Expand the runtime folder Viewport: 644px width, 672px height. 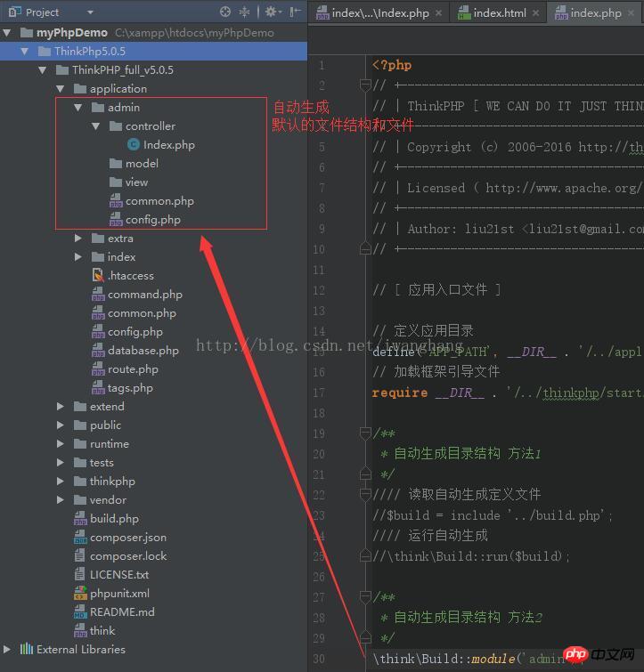(60, 443)
